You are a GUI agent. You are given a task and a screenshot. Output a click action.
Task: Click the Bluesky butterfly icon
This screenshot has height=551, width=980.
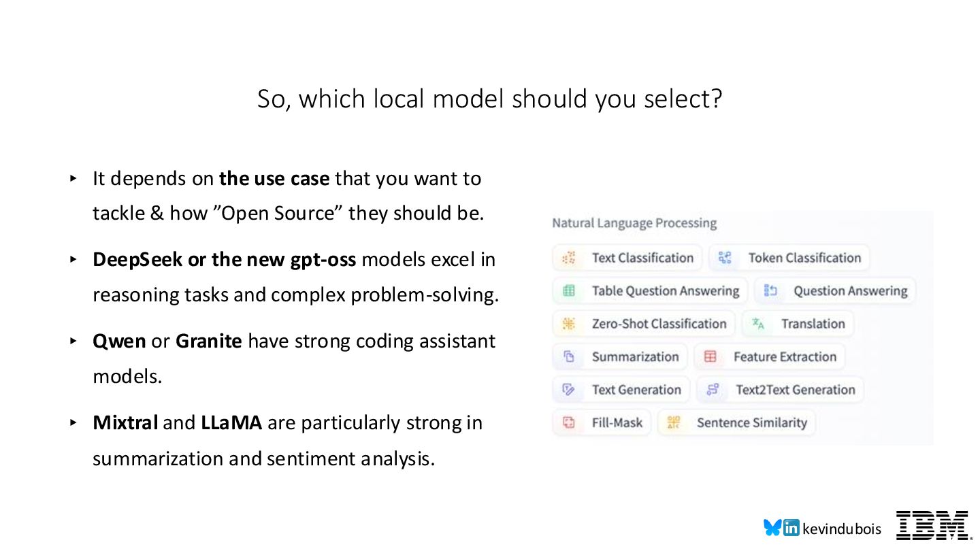click(772, 528)
